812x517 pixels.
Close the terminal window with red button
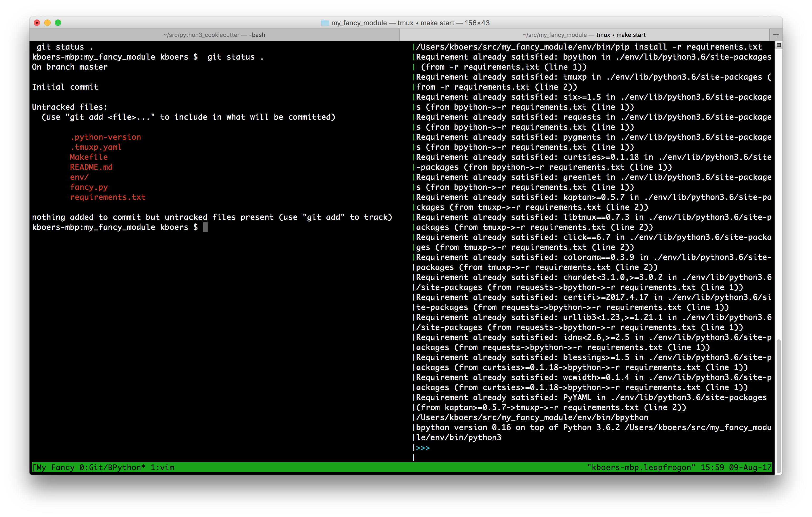(37, 23)
